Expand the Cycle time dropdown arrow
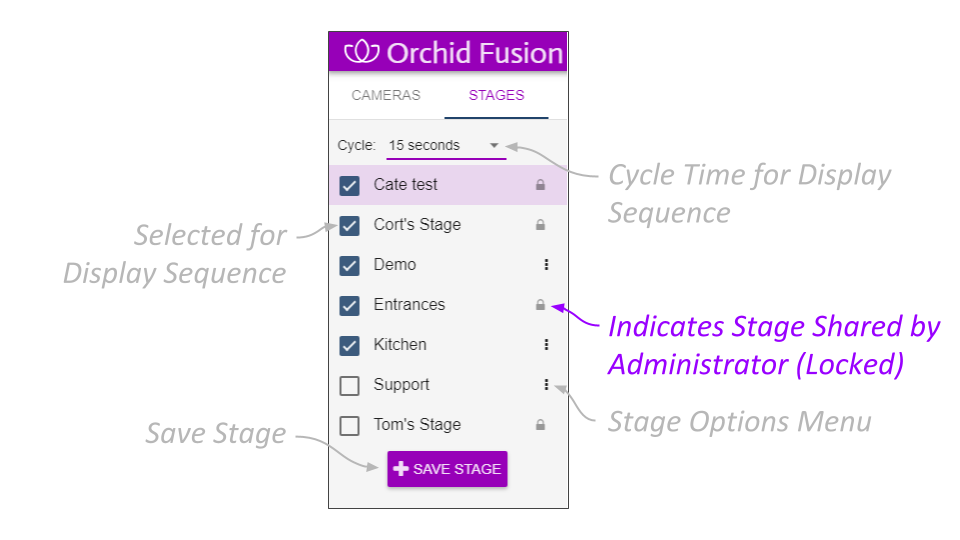 [x=494, y=146]
